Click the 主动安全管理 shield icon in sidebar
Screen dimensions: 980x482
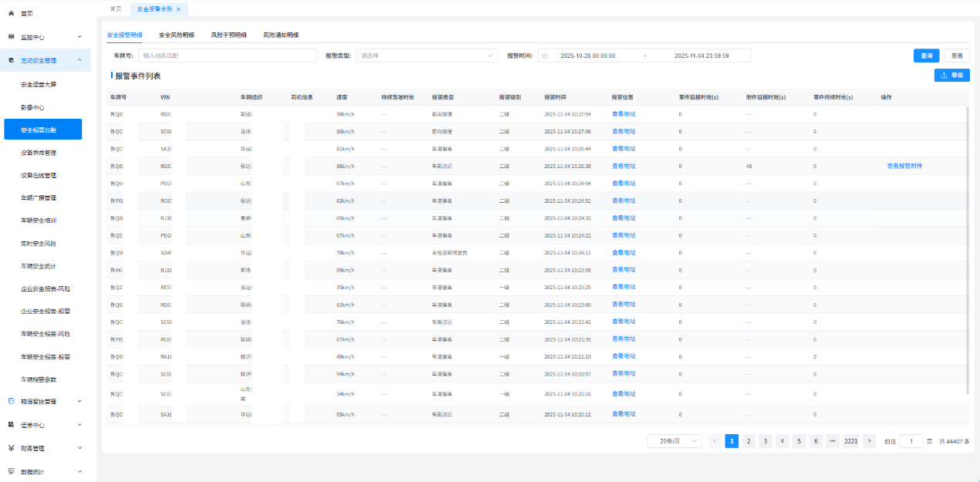tap(11, 60)
